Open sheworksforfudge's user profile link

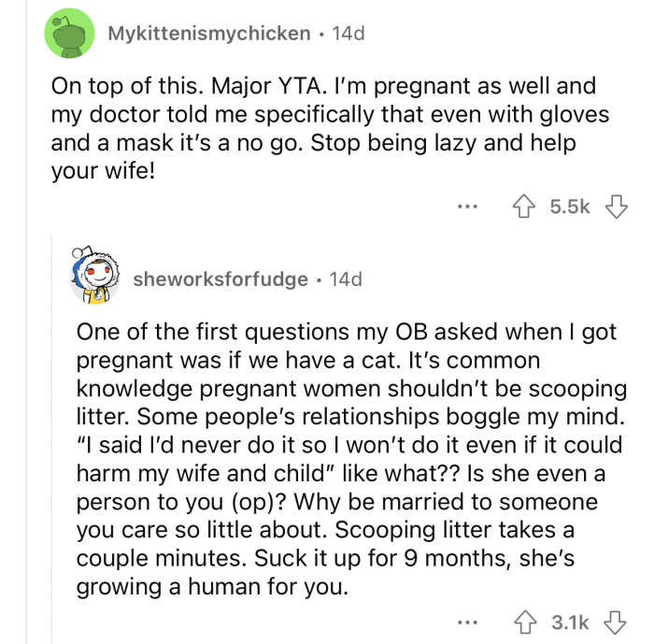220,279
